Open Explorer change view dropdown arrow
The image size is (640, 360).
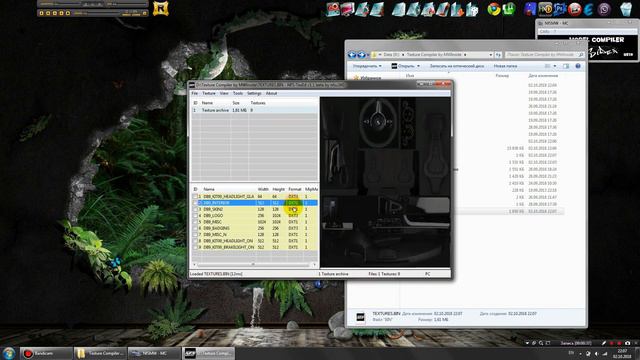[x=555, y=66]
